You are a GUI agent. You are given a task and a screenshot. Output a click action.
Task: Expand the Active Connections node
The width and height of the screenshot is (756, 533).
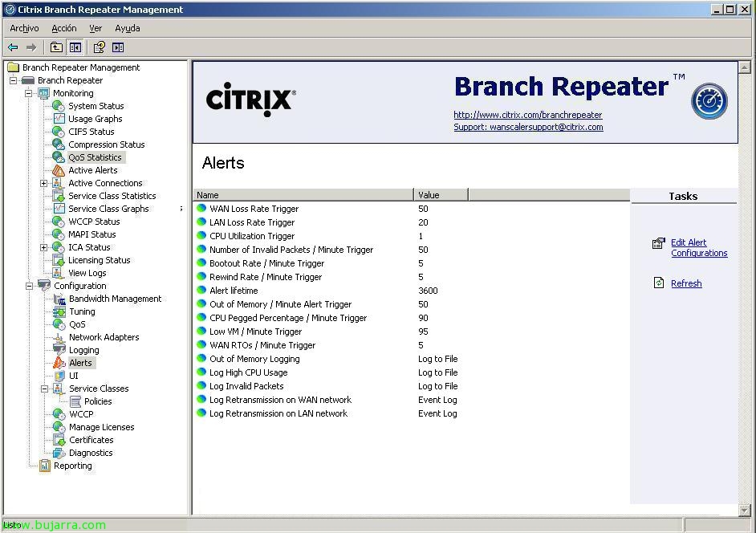(44, 183)
